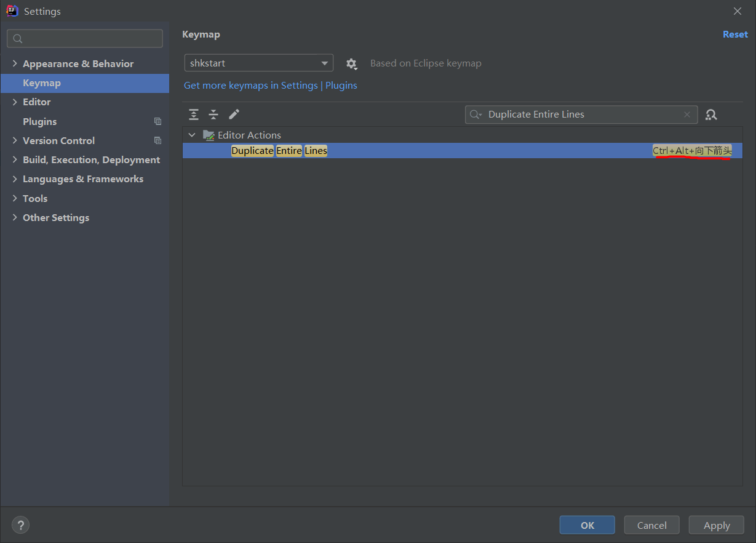Select Other Settings category

coord(56,218)
